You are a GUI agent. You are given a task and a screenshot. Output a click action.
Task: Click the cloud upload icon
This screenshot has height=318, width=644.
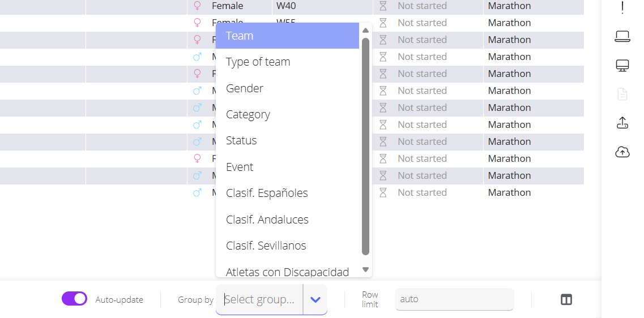point(622,152)
